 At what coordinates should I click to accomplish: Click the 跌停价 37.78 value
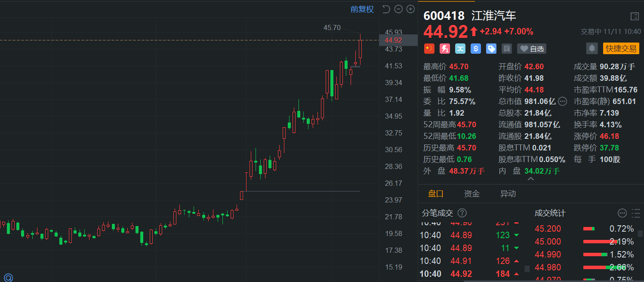click(x=610, y=148)
